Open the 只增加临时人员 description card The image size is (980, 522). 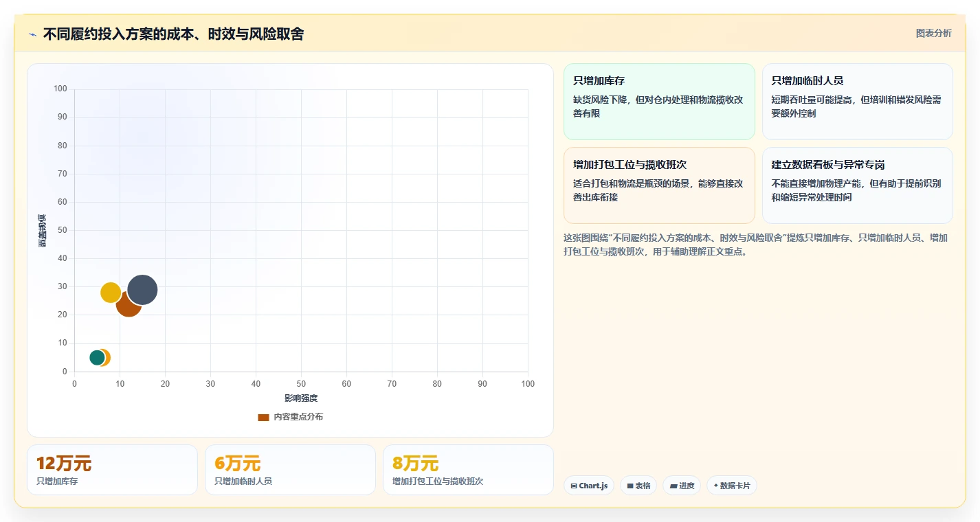click(857, 102)
